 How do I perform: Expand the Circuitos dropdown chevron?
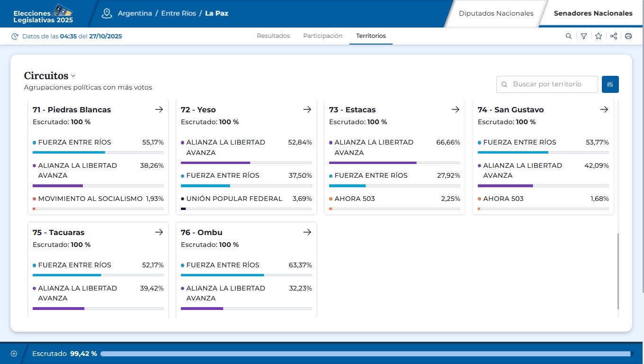pyautogui.click(x=73, y=76)
